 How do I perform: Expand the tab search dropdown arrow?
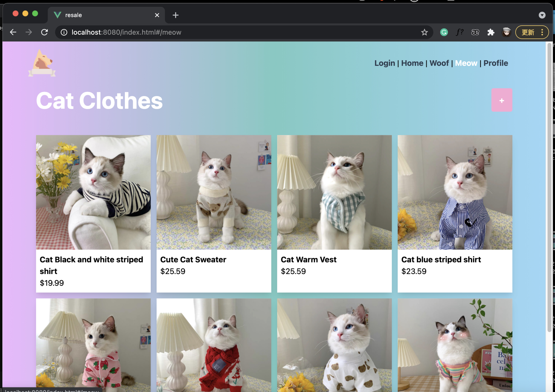(542, 15)
